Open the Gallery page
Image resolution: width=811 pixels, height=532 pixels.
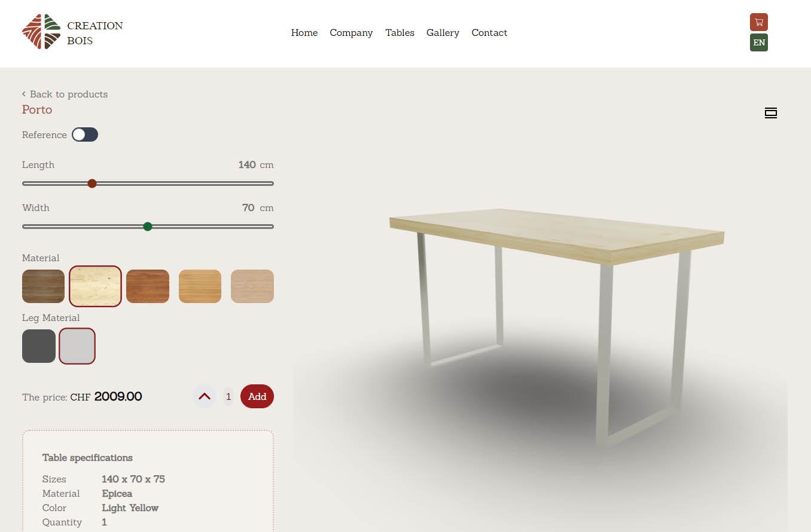(x=443, y=33)
